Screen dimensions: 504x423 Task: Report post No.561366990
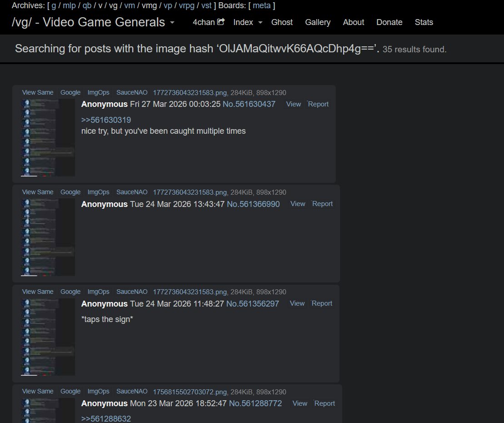click(x=322, y=204)
